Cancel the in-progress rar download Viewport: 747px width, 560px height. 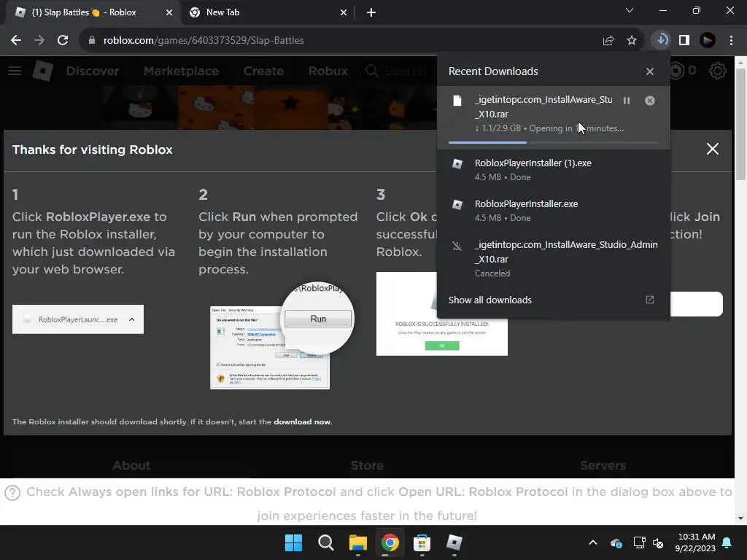tap(650, 101)
